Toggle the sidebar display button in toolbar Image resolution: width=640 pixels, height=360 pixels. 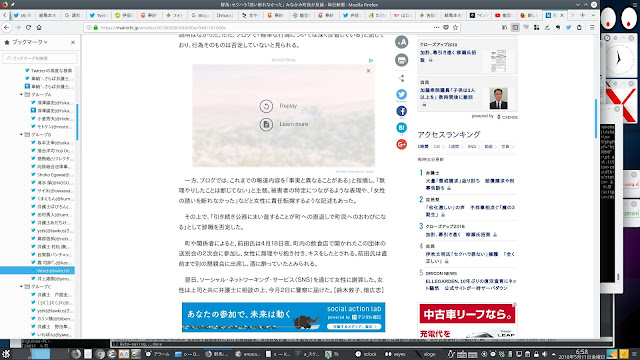(x=516, y=27)
